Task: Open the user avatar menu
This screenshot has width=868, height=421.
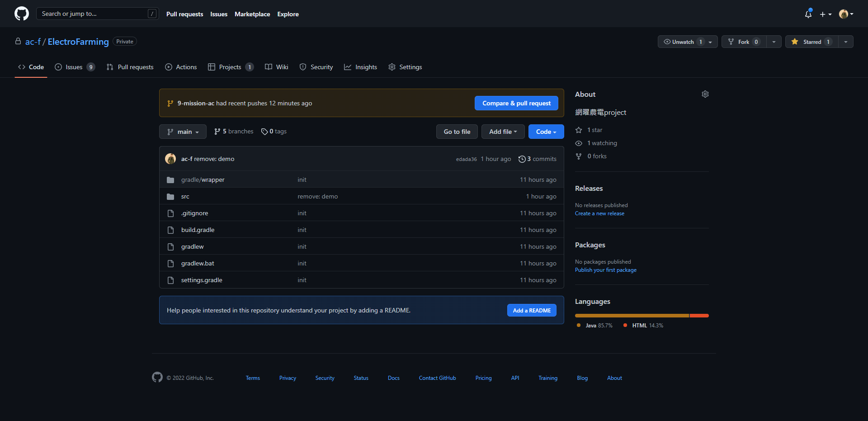Action: coord(846,14)
